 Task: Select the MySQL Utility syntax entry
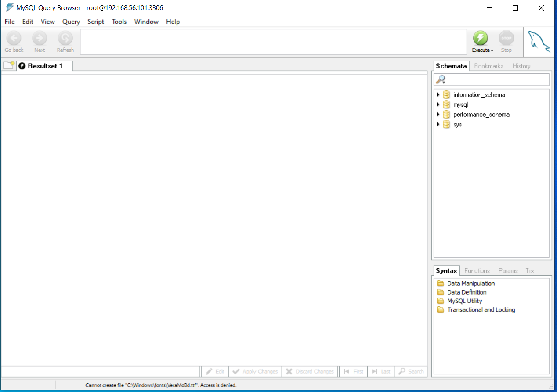coord(465,301)
